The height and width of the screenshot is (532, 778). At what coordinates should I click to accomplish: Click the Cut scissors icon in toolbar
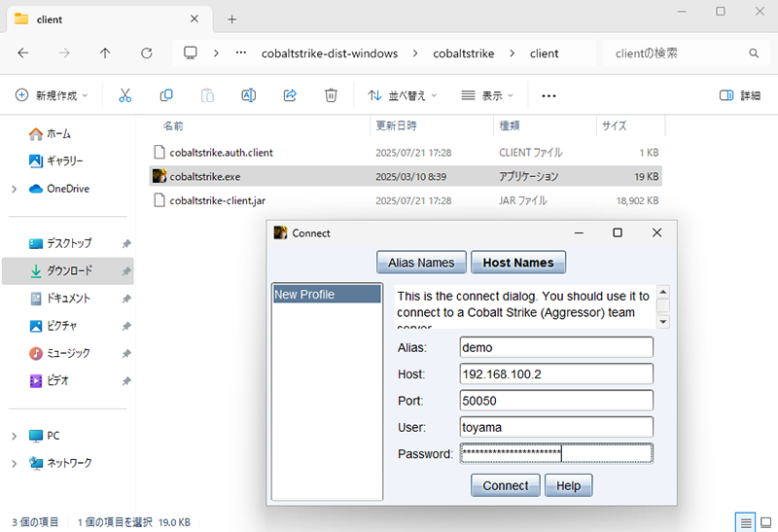[124, 95]
